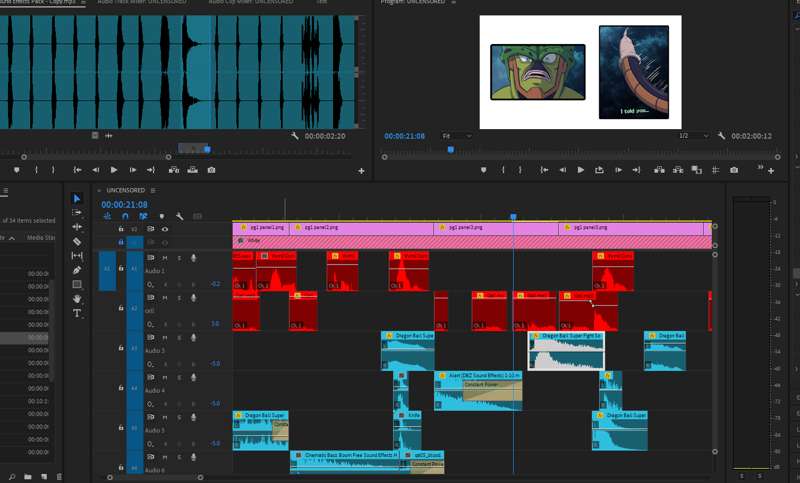Select the Slip tool
Image resolution: width=800 pixels, height=483 pixels.
77,256
